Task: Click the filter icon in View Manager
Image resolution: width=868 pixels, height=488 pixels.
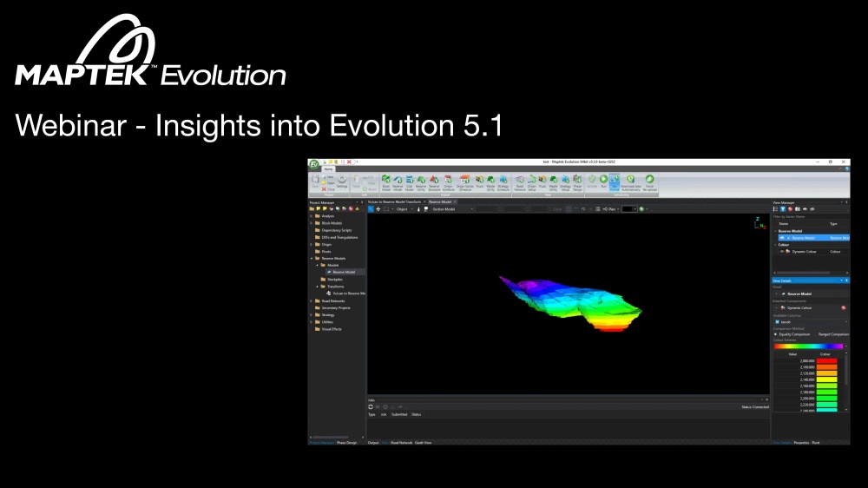Action: pos(783,208)
